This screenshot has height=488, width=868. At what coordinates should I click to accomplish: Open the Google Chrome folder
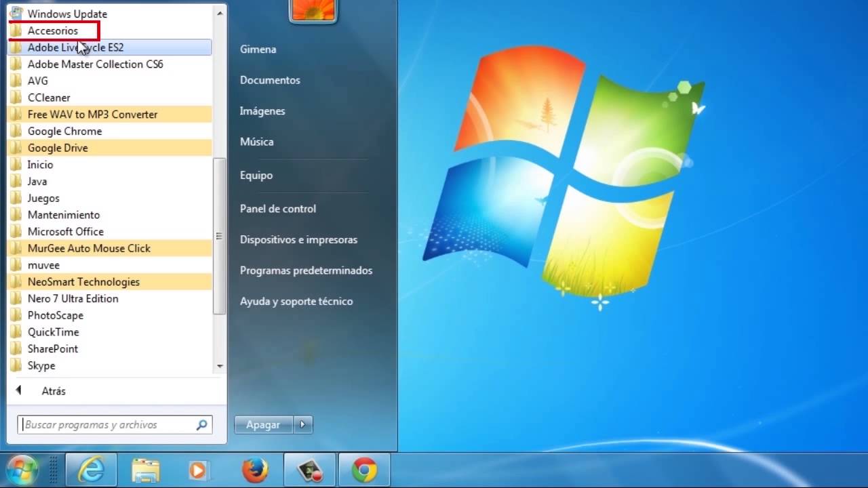pos(111,131)
